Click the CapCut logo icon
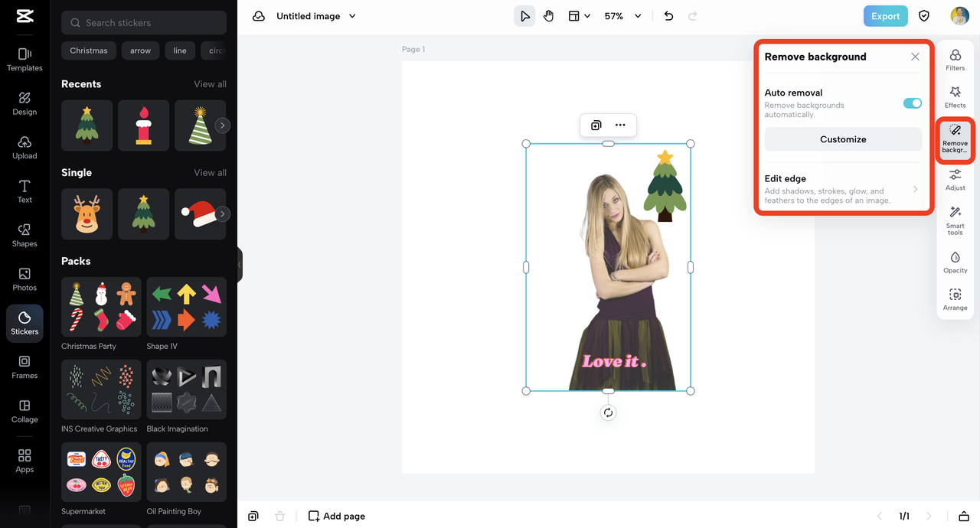 [24, 16]
